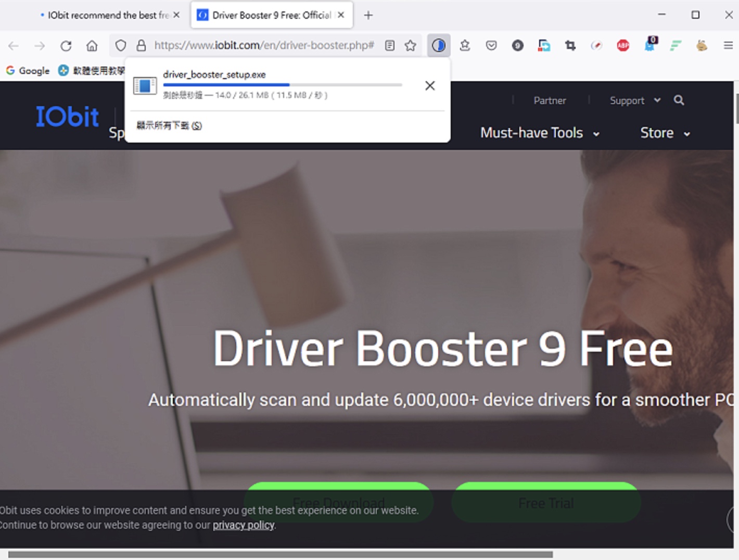Bookmark this page with the star

coord(411,46)
